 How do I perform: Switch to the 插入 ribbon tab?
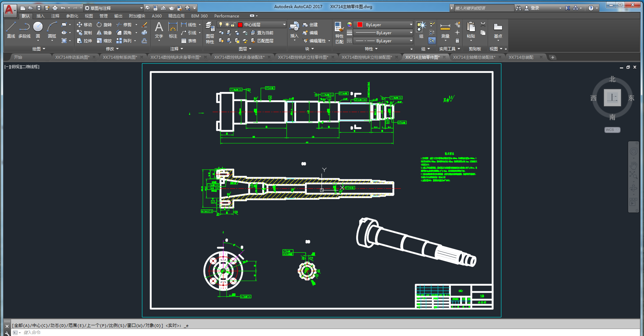[40, 16]
